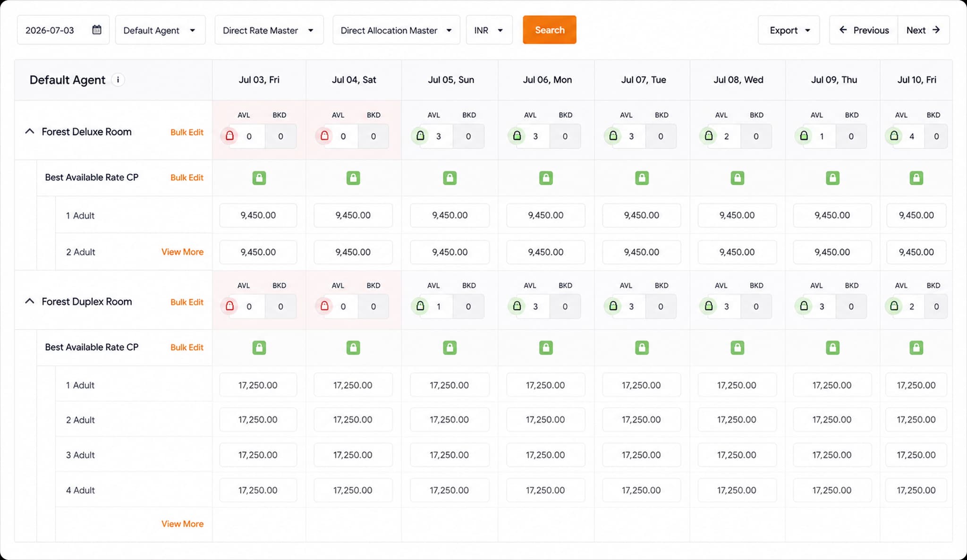Image resolution: width=967 pixels, height=560 pixels.
Task: Toggle Deluxe Best Available Rate lock Jul 06
Action: coord(546,178)
